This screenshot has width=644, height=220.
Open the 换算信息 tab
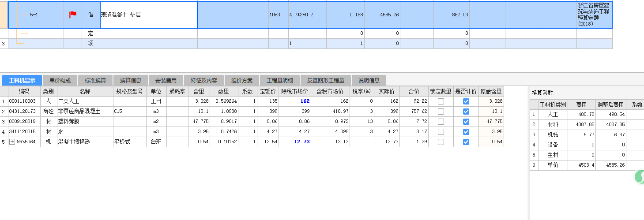[x=131, y=80]
